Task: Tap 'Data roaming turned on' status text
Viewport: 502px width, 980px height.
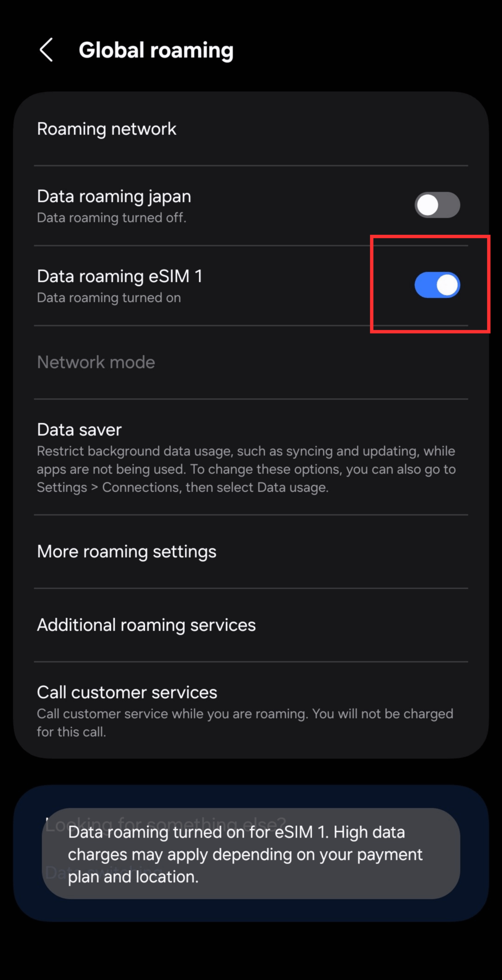Action: pos(109,298)
